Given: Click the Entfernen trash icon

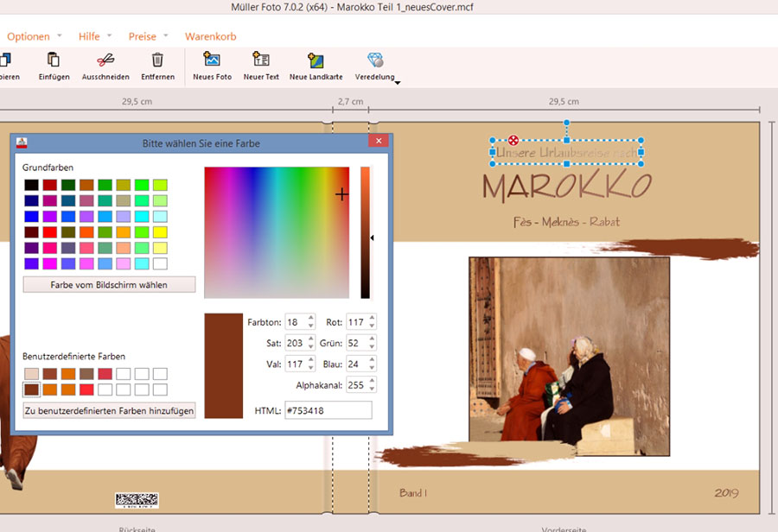Looking at the screenshot, I should click(x=157, y=60).
